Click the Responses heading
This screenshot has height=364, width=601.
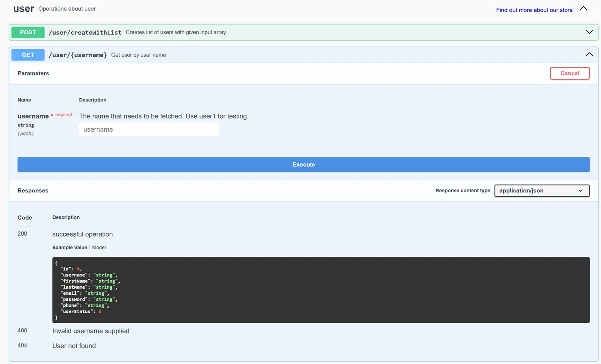coord(33,191)
